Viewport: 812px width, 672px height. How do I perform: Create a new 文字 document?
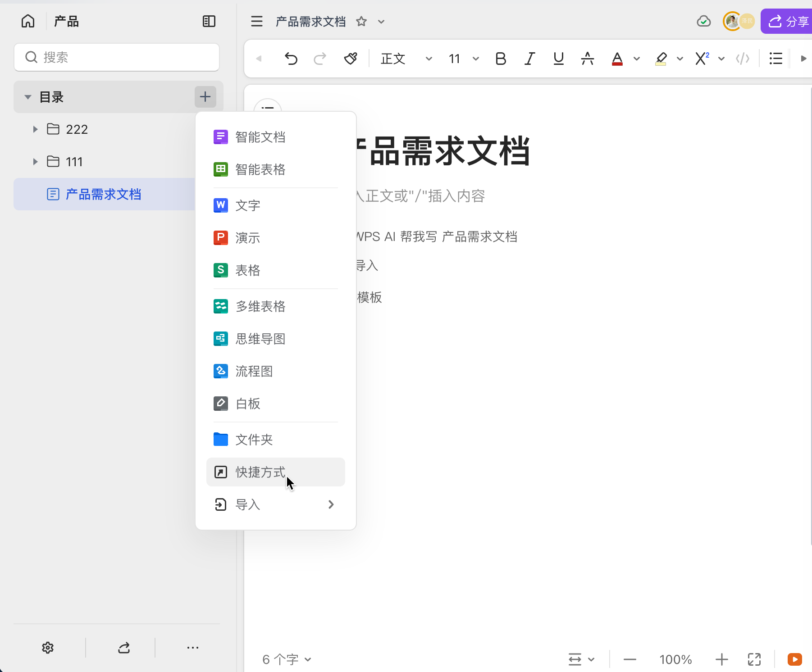point(276,205)
